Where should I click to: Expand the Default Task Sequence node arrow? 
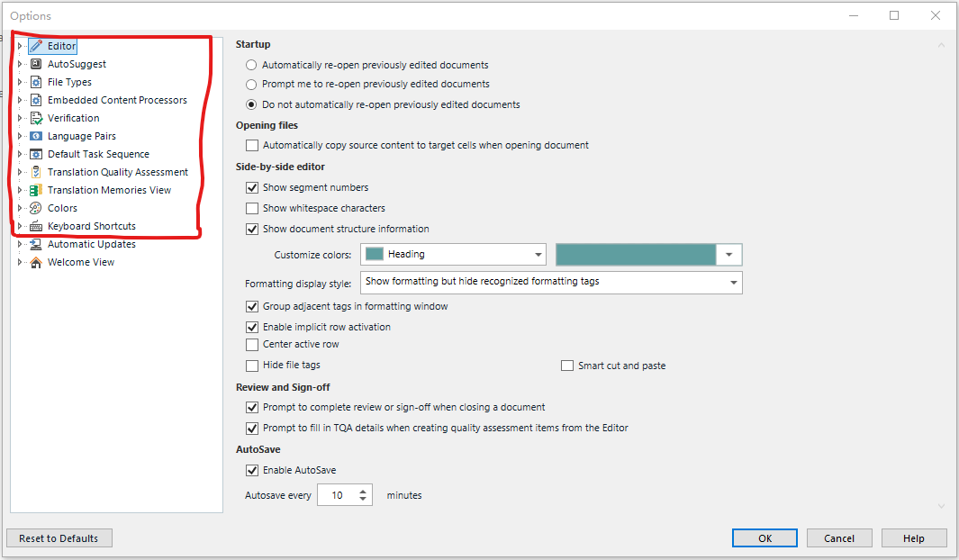pos(20,154)
